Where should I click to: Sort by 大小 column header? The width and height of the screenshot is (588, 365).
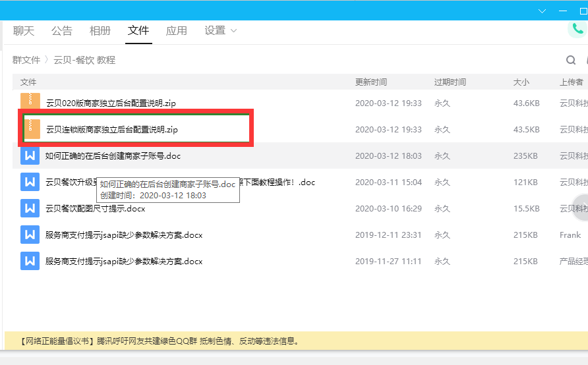(521, 82)
